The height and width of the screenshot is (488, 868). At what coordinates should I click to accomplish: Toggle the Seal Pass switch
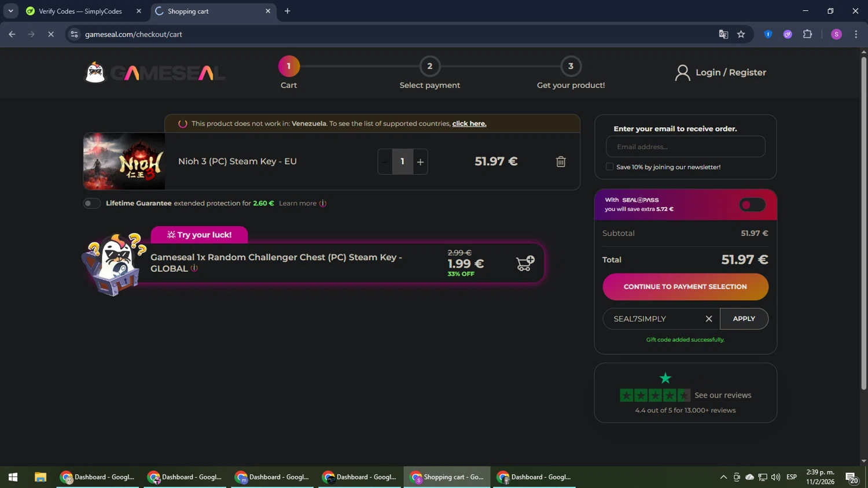(752, 205)
